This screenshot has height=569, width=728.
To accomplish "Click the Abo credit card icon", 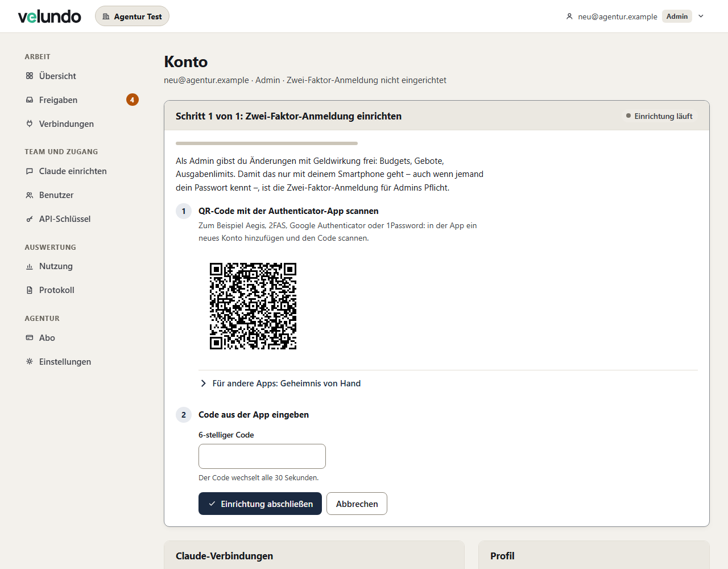I will click(x=30, y=337).
